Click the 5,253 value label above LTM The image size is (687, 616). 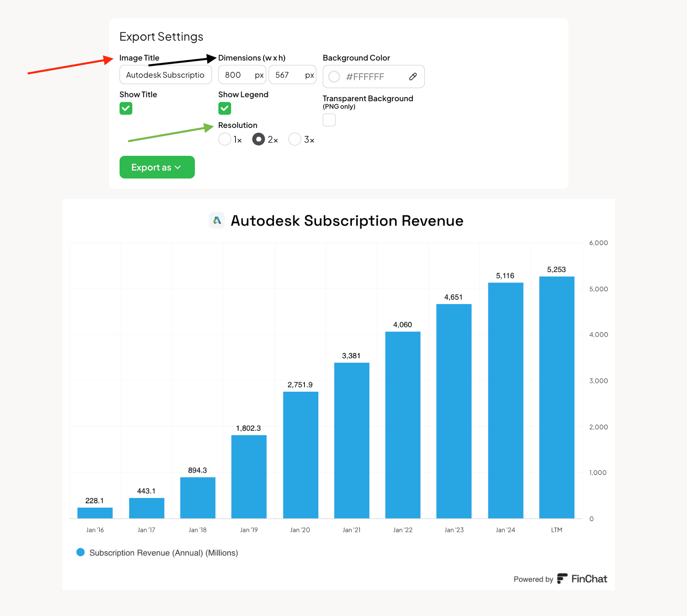(x=556, y=270)
